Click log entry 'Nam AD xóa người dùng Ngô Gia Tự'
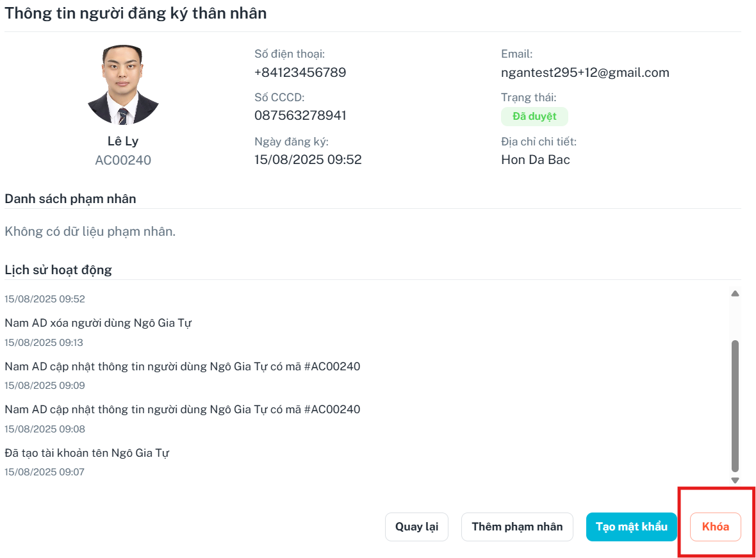 point(98,323)
